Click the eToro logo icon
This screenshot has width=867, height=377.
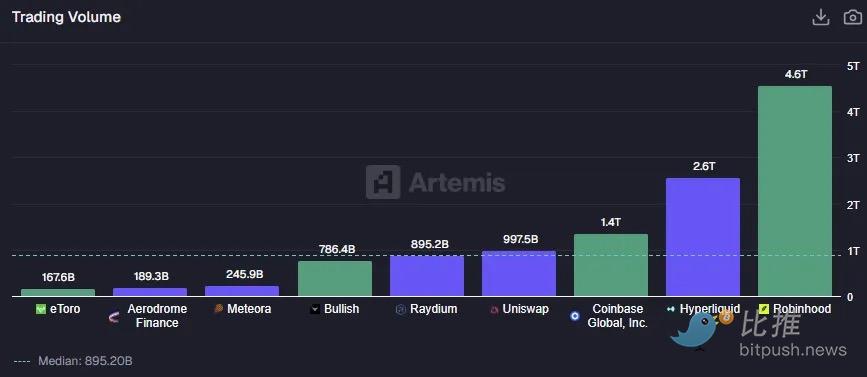40,310
